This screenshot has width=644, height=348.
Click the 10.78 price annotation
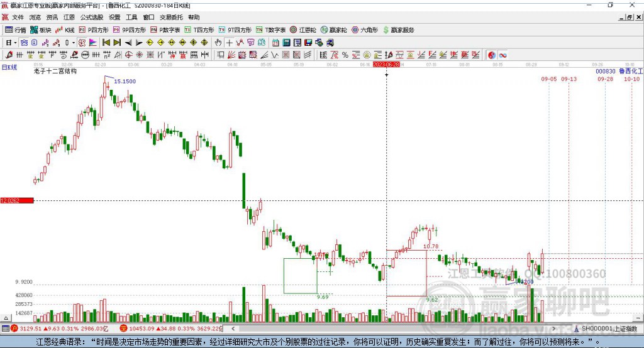[431, 247]
